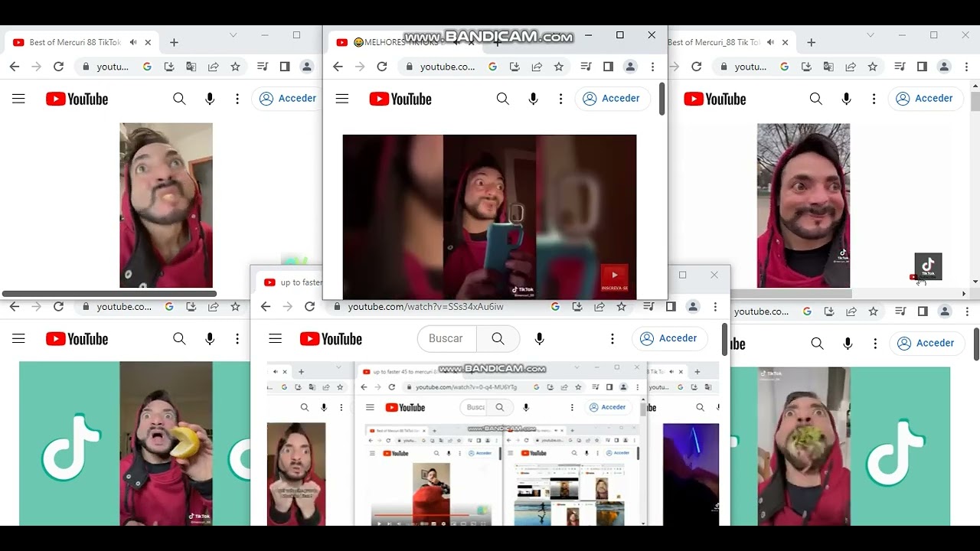This screenshot has width=980, height=551.
Task: Go back in the bottom-center 'up to faster' window
Action: pyautogui.click(x=266, y=307)
